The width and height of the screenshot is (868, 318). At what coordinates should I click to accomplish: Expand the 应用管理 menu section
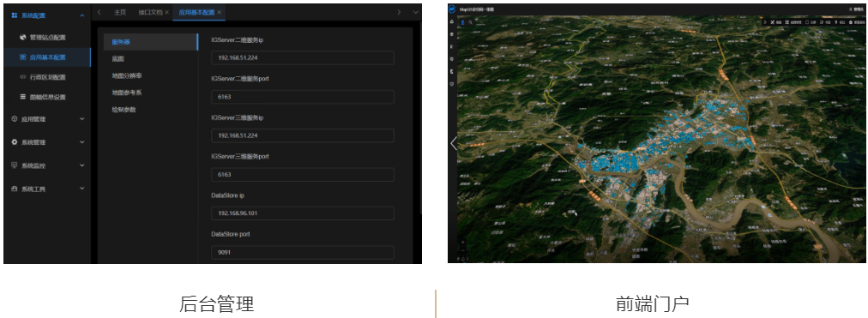pyautogui.click(x=82, y=119)
